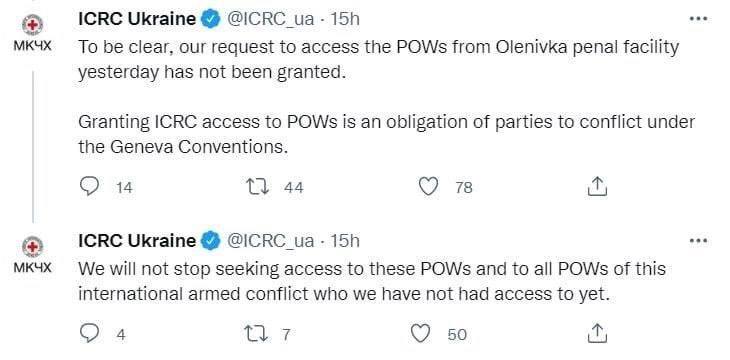Open the first tweet's 15h timestamp
The height and width of the screenshot is (360, 730).
point(345,19)
